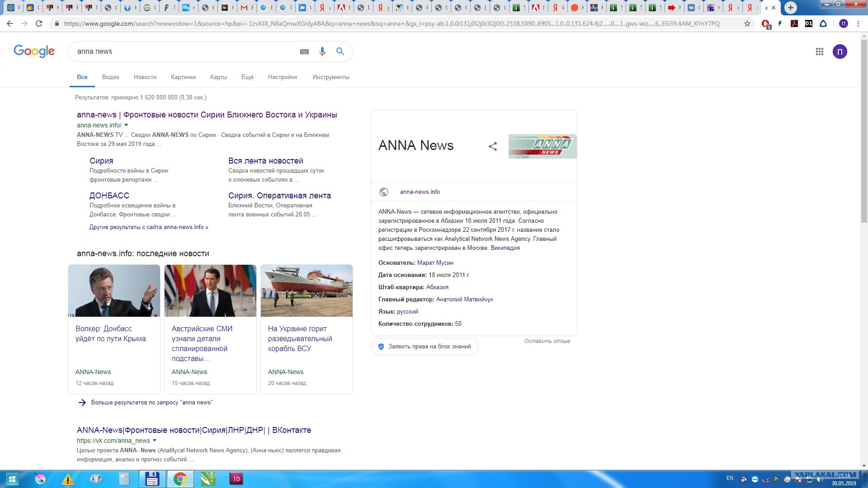The width and height of the screenshot is (868, 488).
Task: Click the ANNA News logo image
Action: point(542,146)
